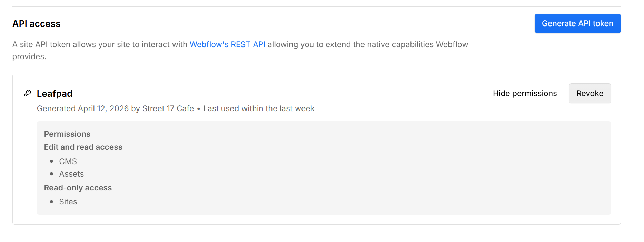The height and width of the screenshot is (242, 644).
Task: Click the Last used within the last week status
Action: [x=259, y=108]
